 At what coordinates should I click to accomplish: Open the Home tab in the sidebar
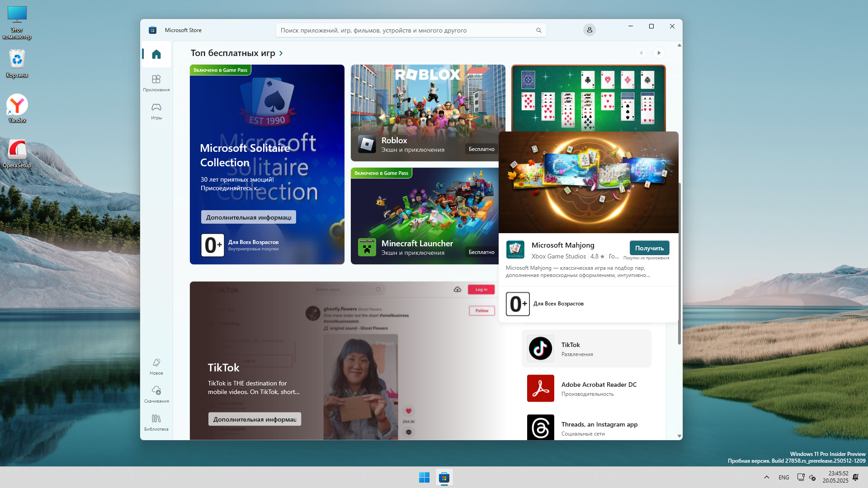[156, 54]
